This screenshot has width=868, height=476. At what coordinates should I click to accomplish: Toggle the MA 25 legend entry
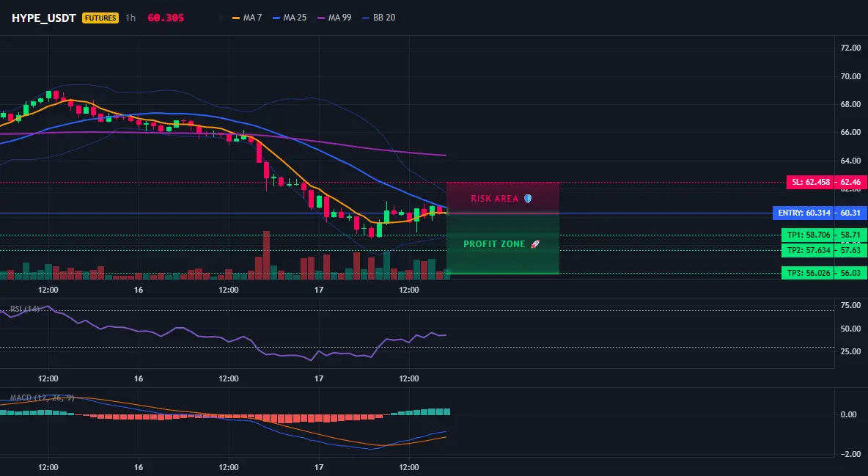[x=290, y=18]
